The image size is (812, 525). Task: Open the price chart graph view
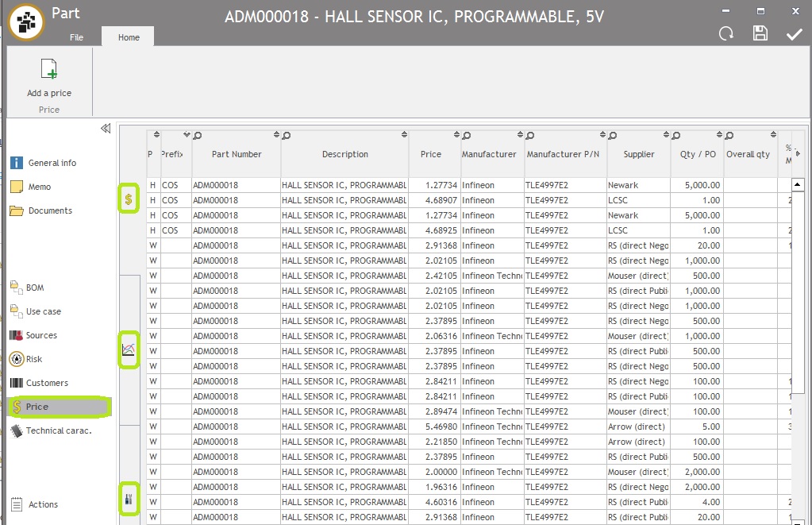(x=129, y=349)
